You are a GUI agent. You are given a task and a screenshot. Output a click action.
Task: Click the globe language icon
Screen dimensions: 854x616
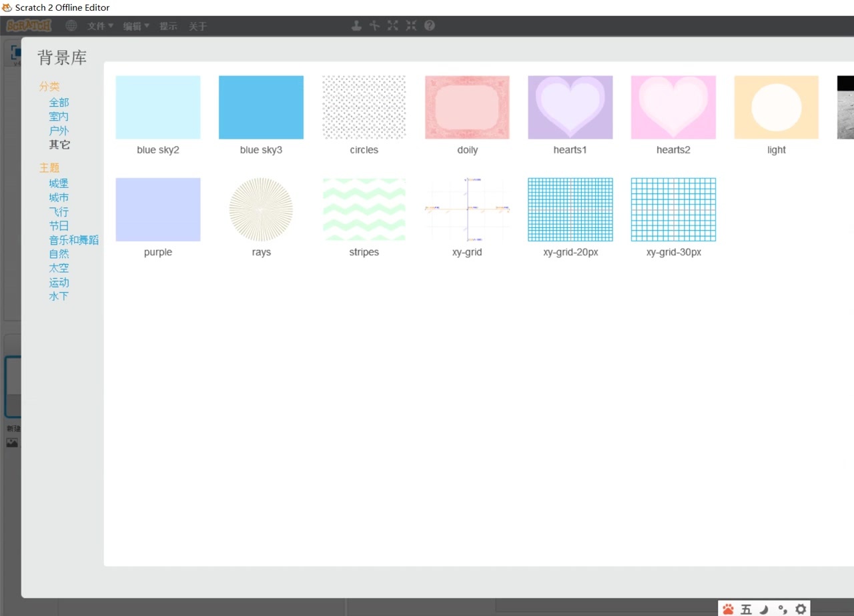[x=71, y=26]
